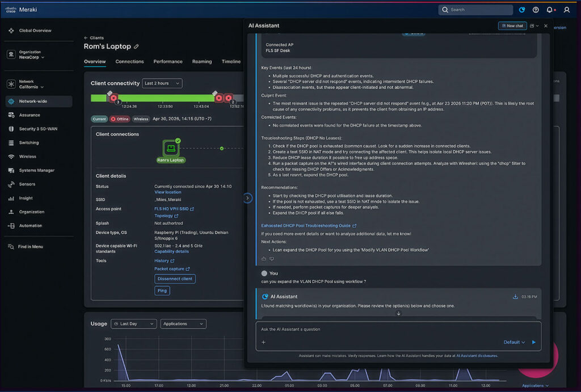Viewport: 581px width, 392px height.
Task: Toggle the Current status chip
Action: pyautogui.click(x=99, y=119)
